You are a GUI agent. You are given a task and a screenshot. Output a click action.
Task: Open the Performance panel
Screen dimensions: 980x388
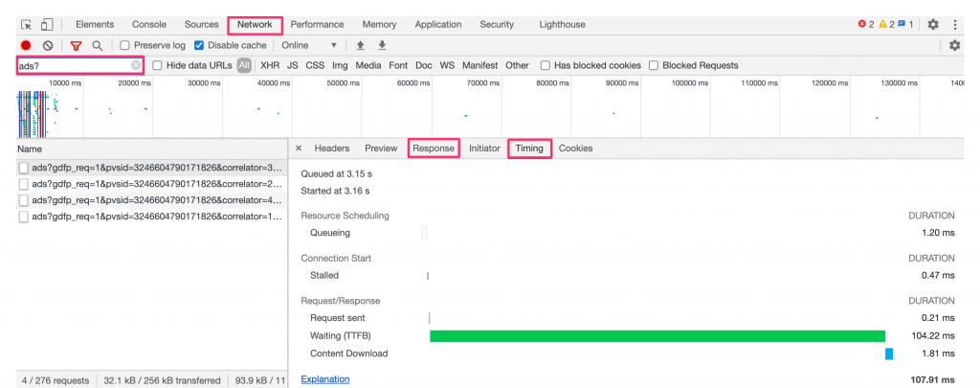[x=318, y=24]
